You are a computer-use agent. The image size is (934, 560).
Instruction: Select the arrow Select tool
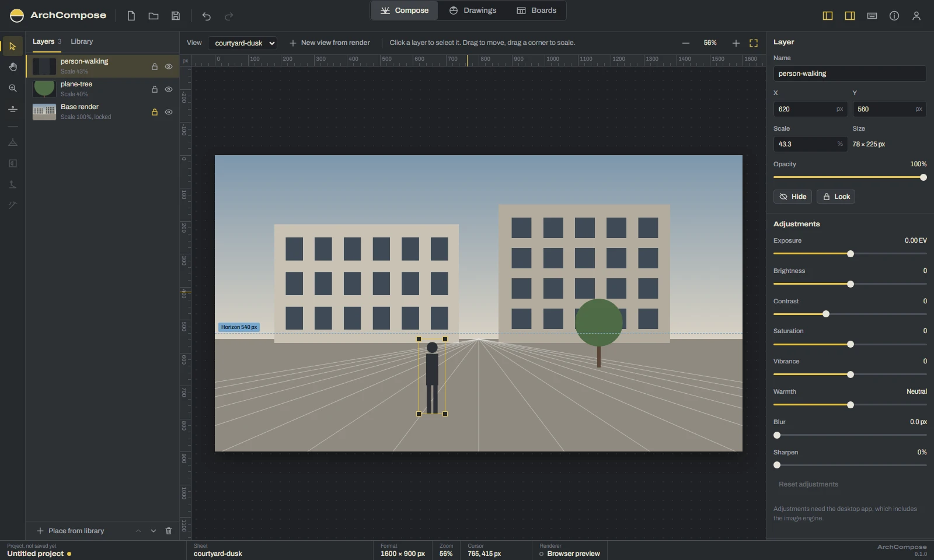click(13, 46)
